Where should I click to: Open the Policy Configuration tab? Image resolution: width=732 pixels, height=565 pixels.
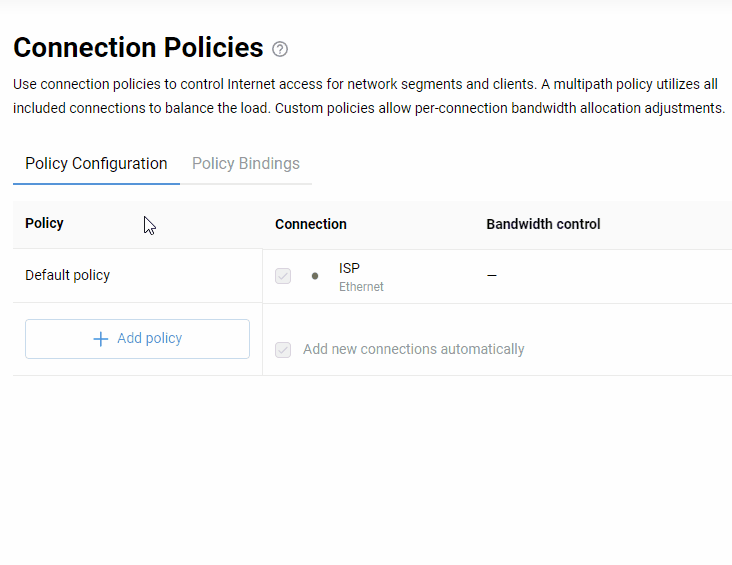96,164
